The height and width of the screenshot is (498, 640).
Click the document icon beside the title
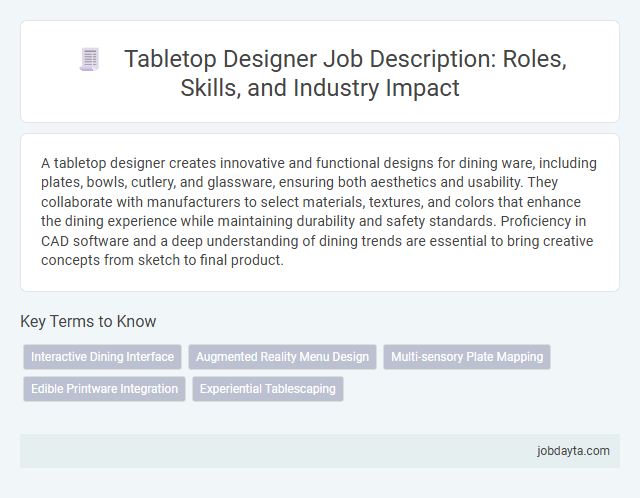(x=89, y=59)
